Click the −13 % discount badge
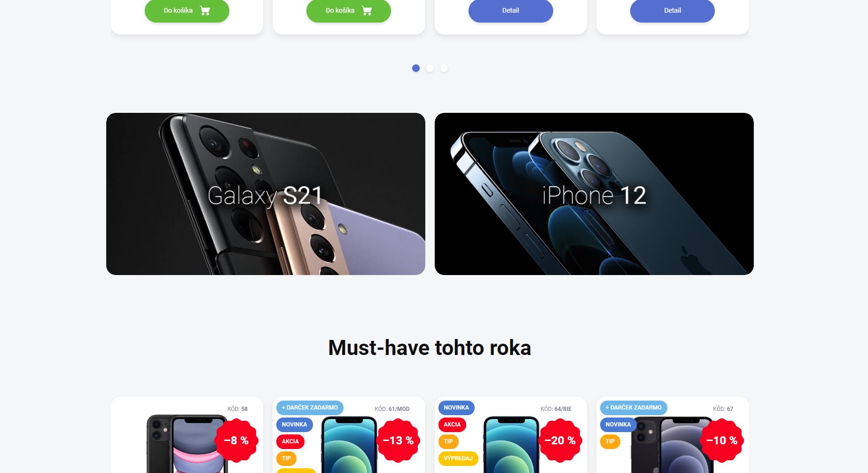 pos(398,441)
